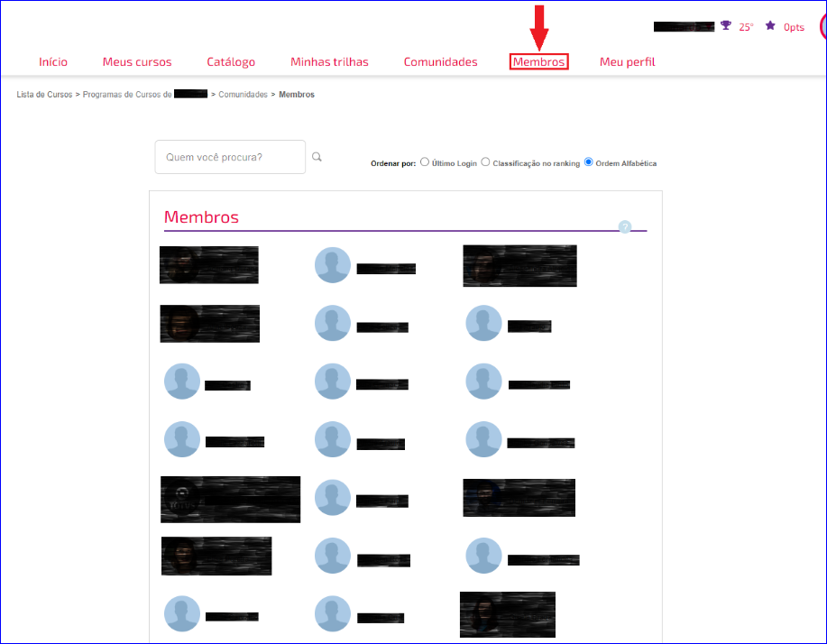Select Último Login sort option
The height and width of the screenshot is (644, 827).
425,162
